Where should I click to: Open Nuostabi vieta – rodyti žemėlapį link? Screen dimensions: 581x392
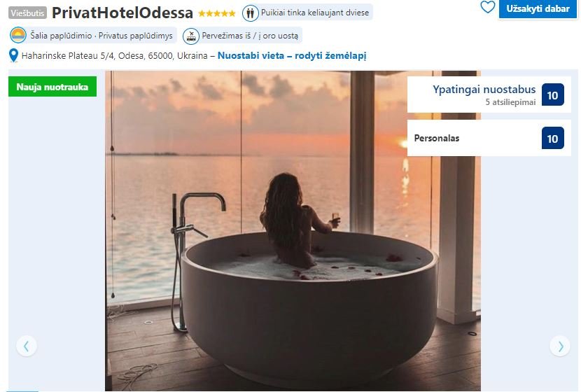(292, 55)
